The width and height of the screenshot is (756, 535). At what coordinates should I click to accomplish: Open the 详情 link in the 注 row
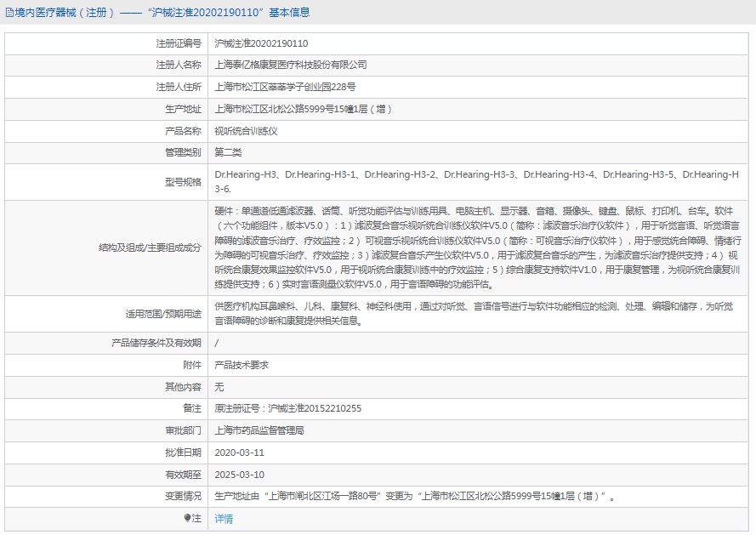click(x=224, y=519)
